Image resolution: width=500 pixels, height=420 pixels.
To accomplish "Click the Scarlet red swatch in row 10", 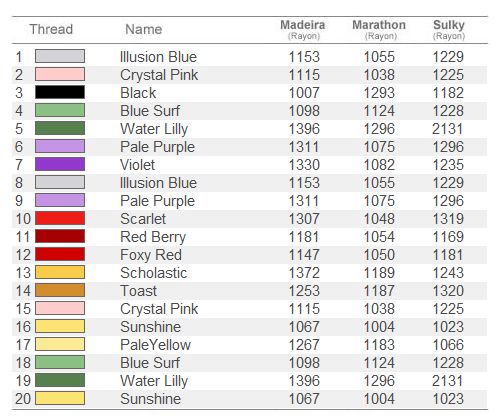I will tap(60, 218).
